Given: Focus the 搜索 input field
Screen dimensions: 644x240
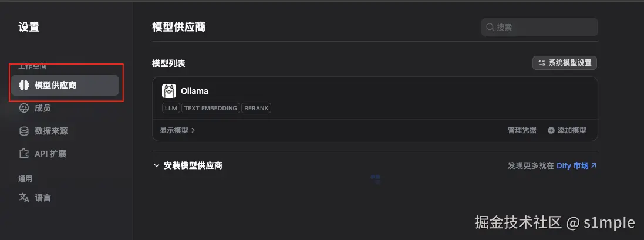Looking at the screenshot, I should (x=540, y=27).
